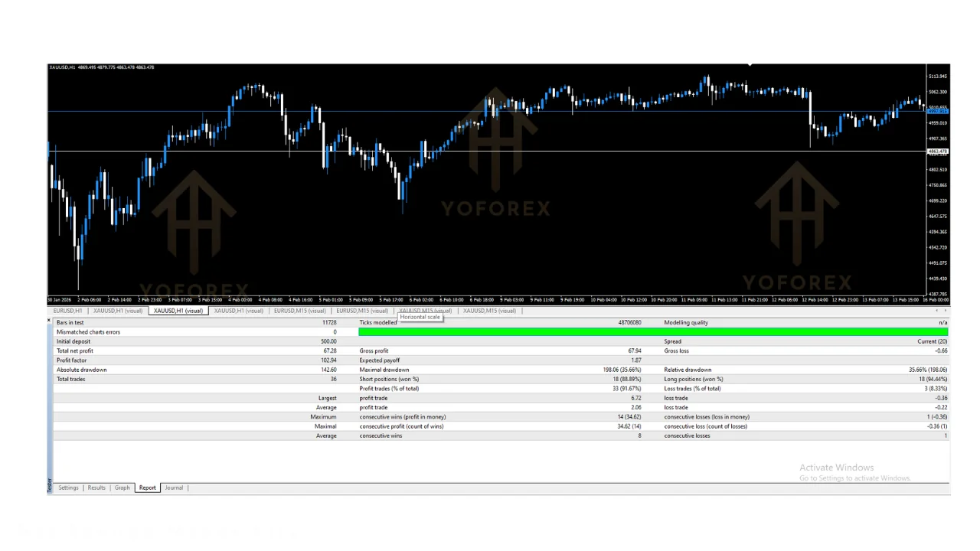Click the 'Short positions (won %)' label
980x551 pixels.
tap(389, 379)
